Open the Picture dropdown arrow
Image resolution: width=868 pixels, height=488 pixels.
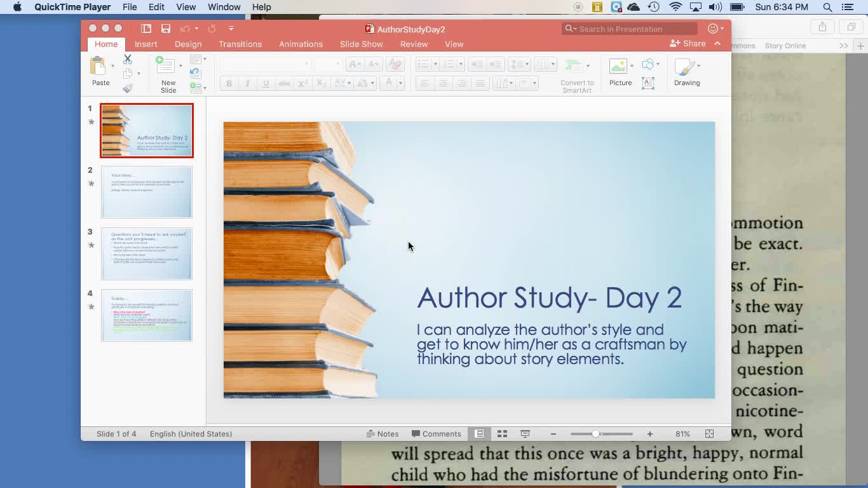pos(632,66)
